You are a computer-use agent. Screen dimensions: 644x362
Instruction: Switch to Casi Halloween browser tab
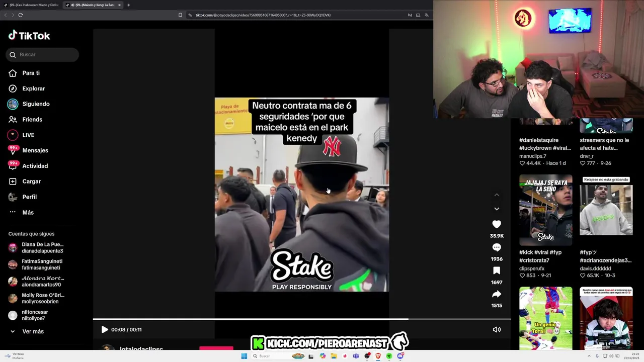coord(31,5)
